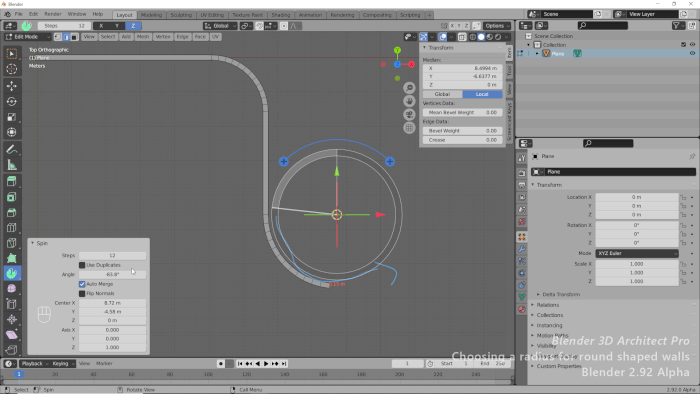Open the Keying dropdown
The width and height of the screenshot is (700, 394).
[x=62, y=364]
